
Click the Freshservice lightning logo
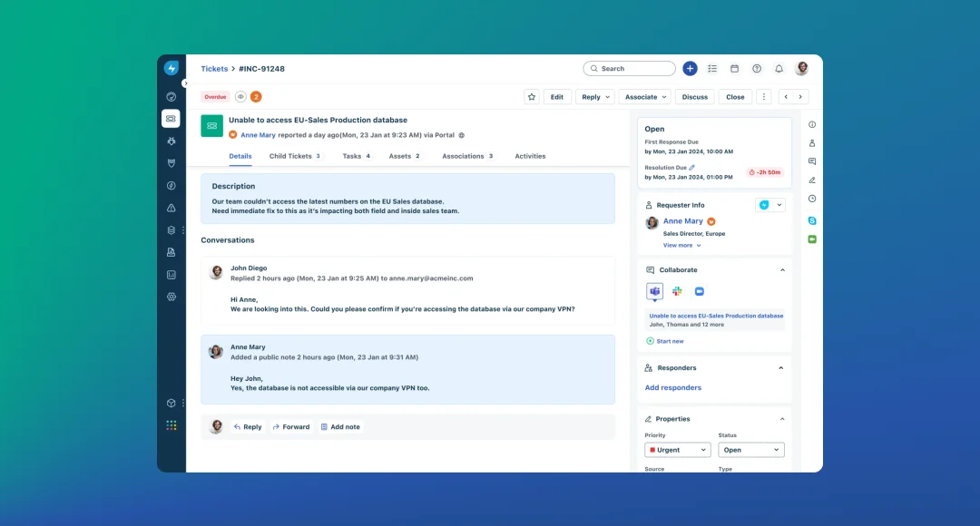171,68
